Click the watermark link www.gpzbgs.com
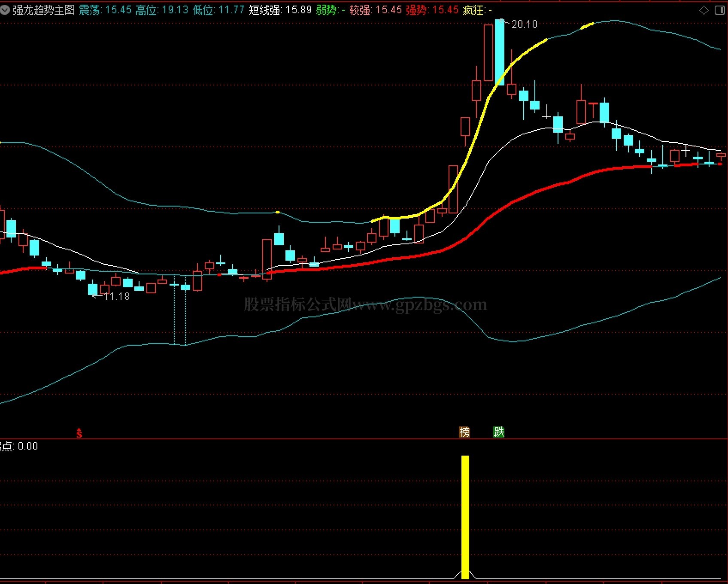728x584 pixels. 419,304
